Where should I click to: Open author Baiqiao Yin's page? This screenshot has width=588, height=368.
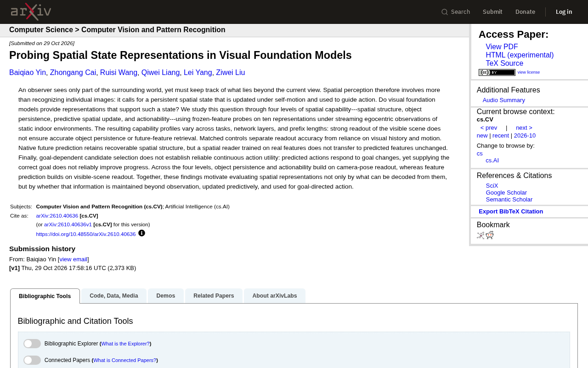(28, 73)
